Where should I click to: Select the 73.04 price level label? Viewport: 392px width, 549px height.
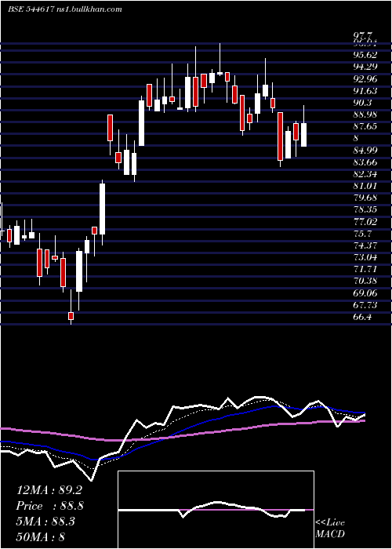tap(365, 257)
